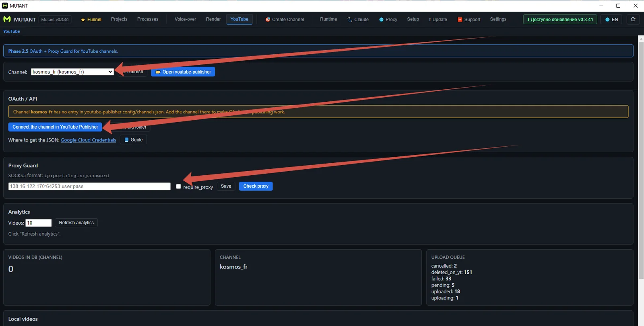Go to the Proxy tab
Viewport: 644px width, 326px height.
(388, 19)
